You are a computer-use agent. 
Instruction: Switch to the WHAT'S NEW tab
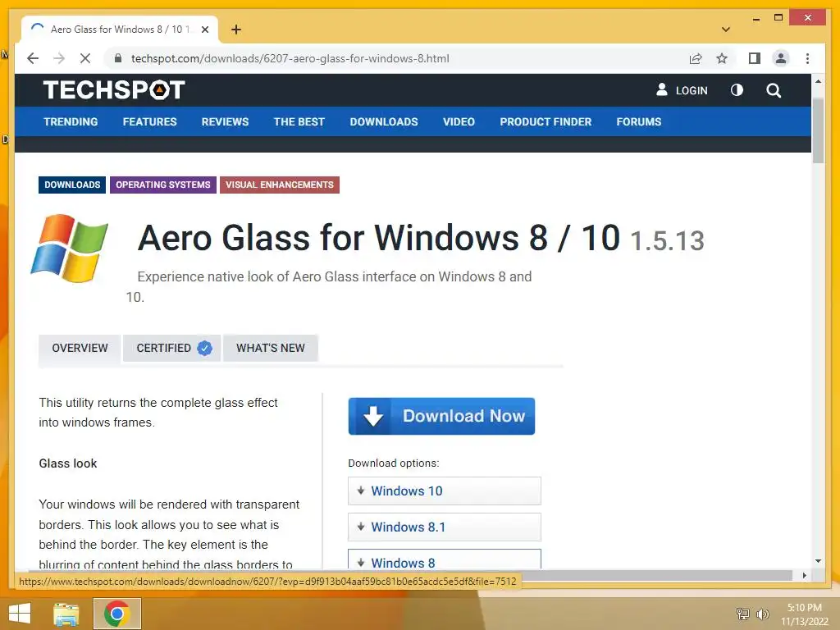click(x=271, y=348)
